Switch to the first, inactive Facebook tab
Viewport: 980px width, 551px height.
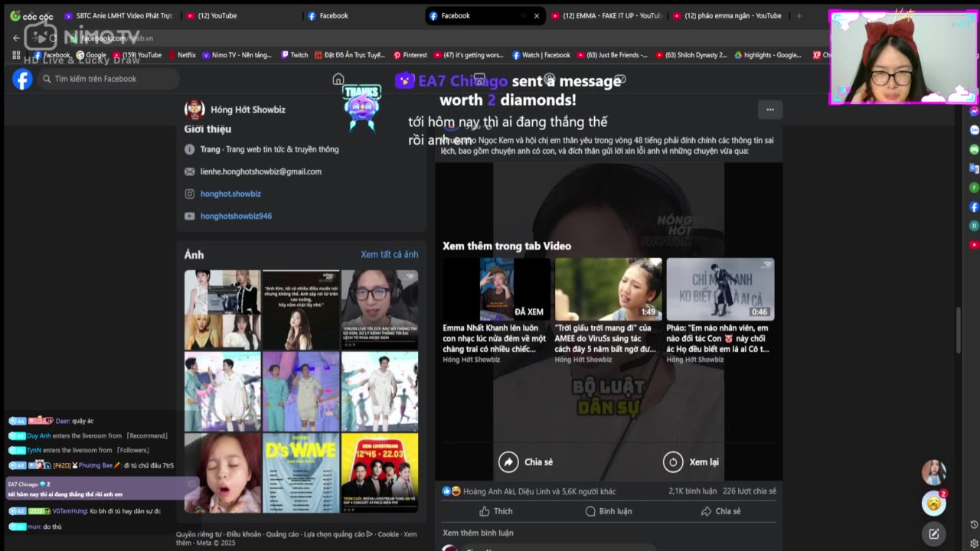click(x=364, y=15)
